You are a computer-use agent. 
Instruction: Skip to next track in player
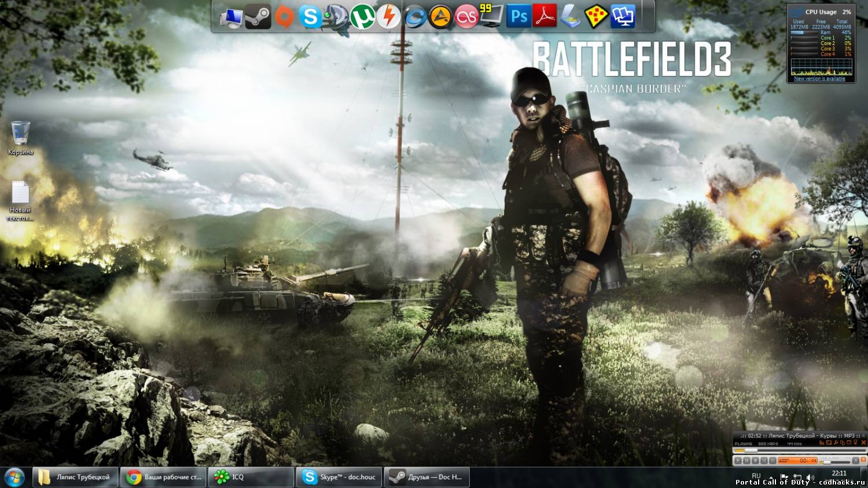[x=772, y=461]
